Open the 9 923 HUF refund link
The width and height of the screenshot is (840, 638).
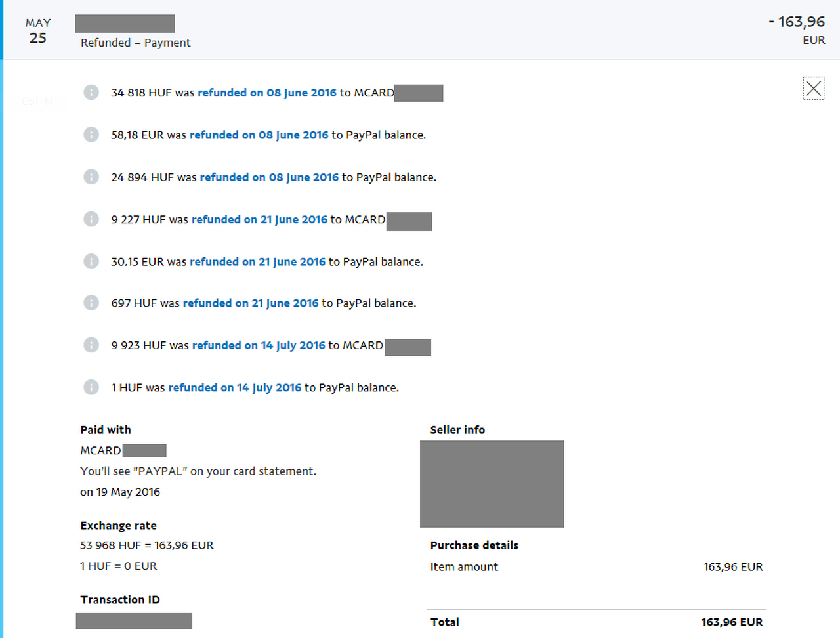259,345
